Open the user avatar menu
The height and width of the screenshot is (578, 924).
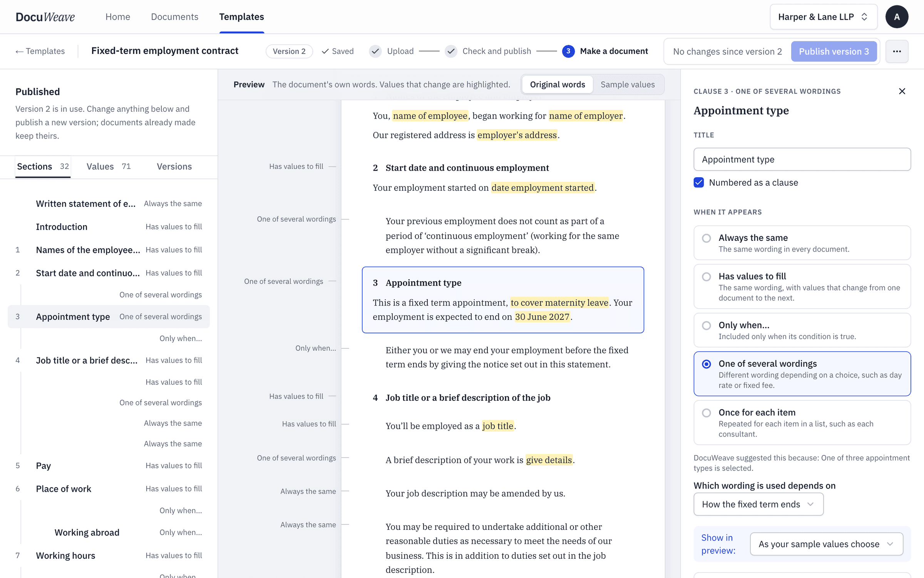897,17
